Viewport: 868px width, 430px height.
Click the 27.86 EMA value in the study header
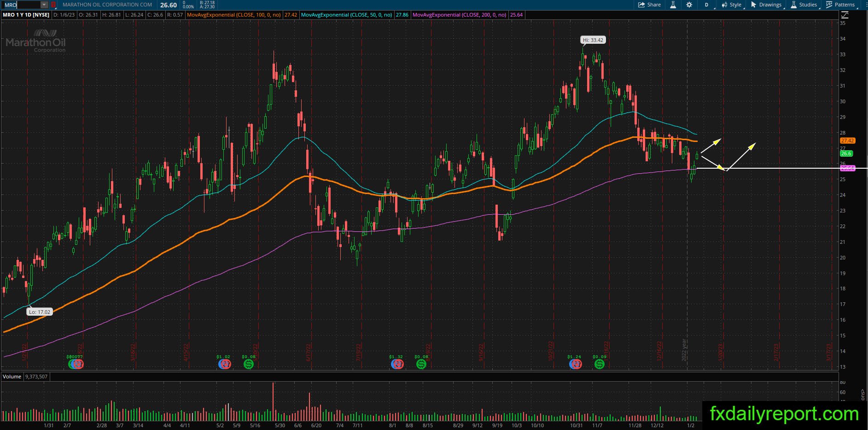click(402, 15)
